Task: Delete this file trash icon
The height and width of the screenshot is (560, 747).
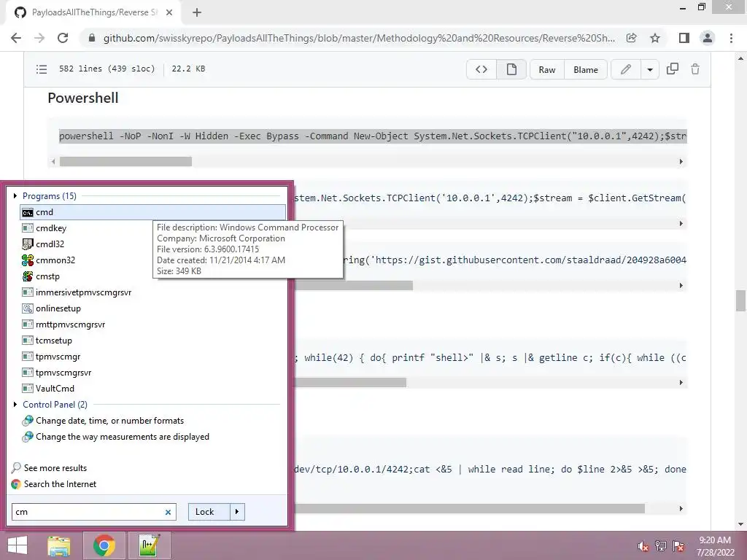Action: click(695, 69)
